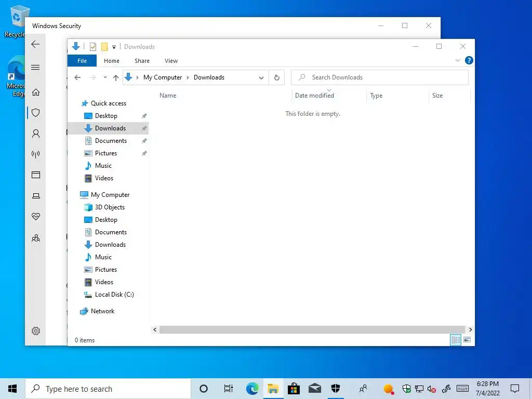532x399 pixels.
Task: Go up one folder level
Action: (x=116, y=78)
